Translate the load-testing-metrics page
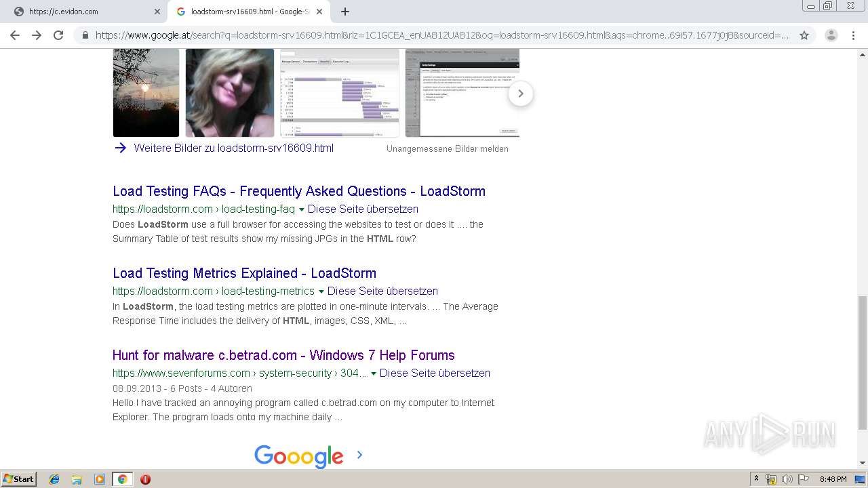Screen dimensions: 868x488 pos(382,291)
